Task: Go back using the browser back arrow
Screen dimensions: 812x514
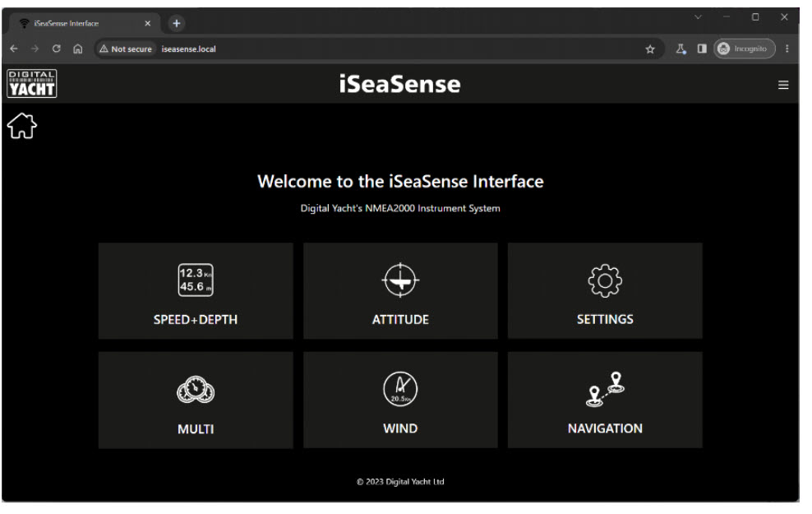Action: tap(14, 49)
